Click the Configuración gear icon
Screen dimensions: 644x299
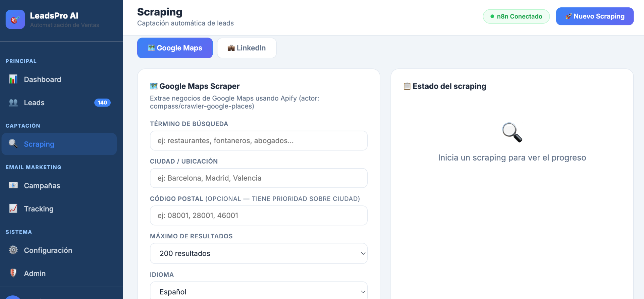[x=13, y=250]
